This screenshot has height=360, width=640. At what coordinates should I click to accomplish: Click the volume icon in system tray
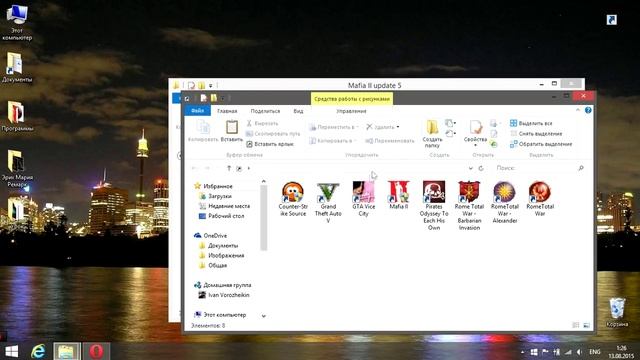[x=579, y=351]
